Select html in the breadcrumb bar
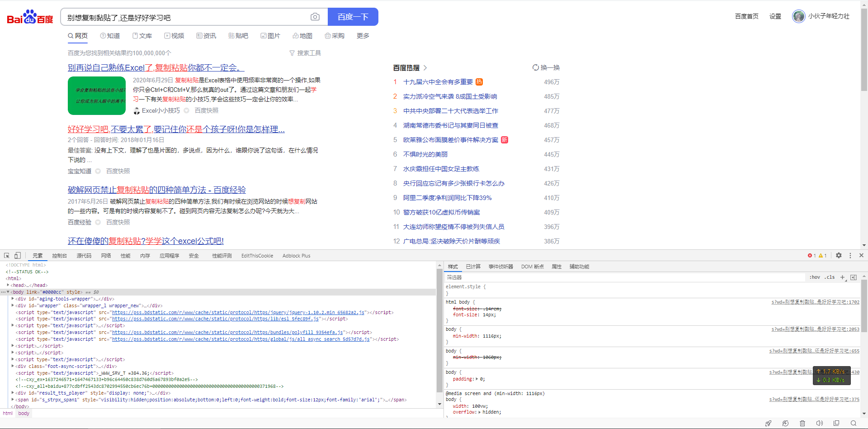The image size is (868, 429). [8, 413]
